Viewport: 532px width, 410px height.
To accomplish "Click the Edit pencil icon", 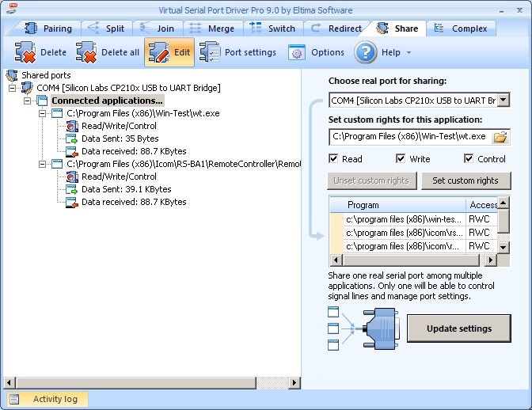I will (x=159, y=52).
